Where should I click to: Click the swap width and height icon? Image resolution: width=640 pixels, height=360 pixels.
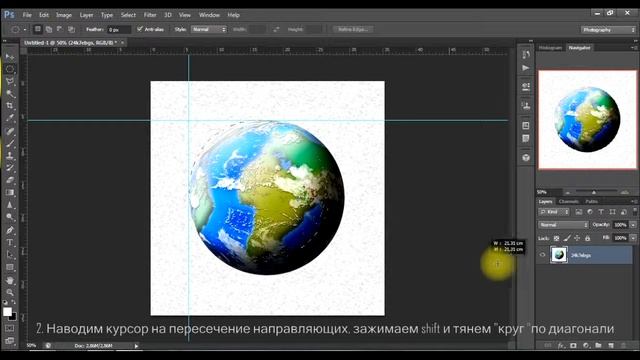coord(276,29)
